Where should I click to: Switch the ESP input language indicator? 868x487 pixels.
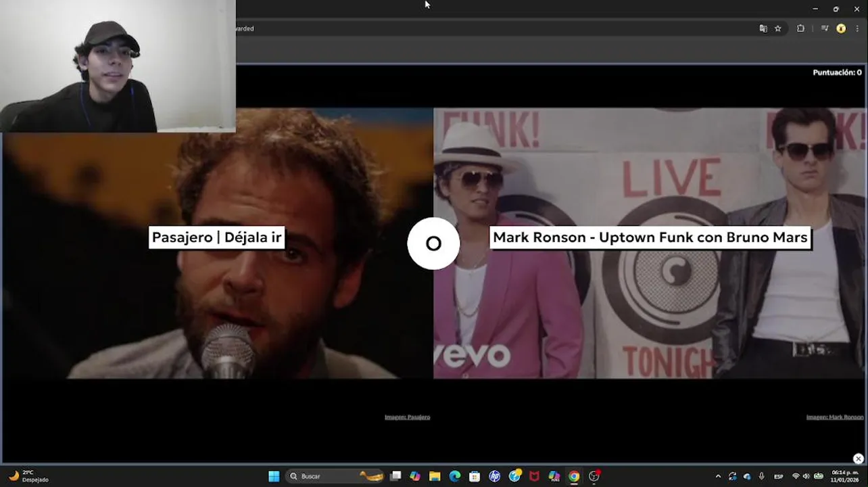(779, 476)
